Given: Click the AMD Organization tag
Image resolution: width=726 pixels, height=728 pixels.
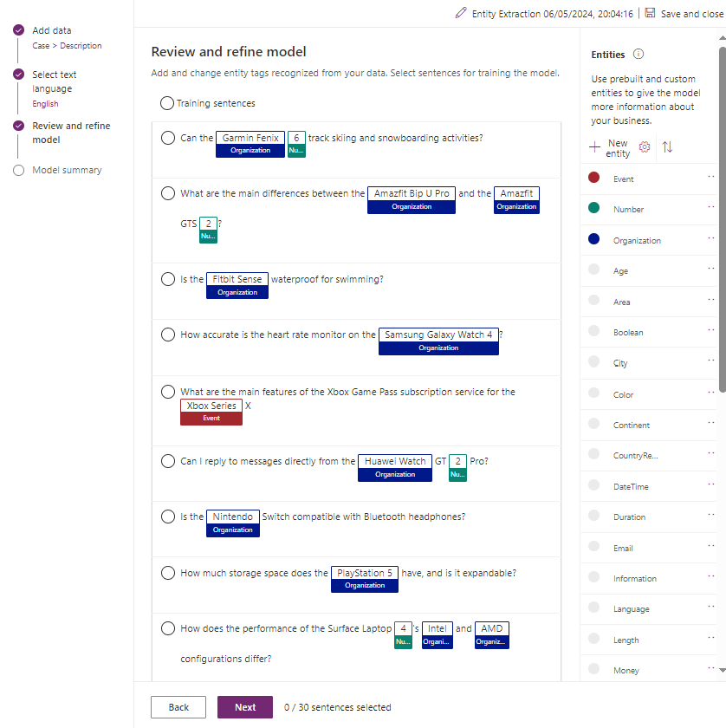Looking at the screenshot, I should pyautogui.click(x=491, y=634).
